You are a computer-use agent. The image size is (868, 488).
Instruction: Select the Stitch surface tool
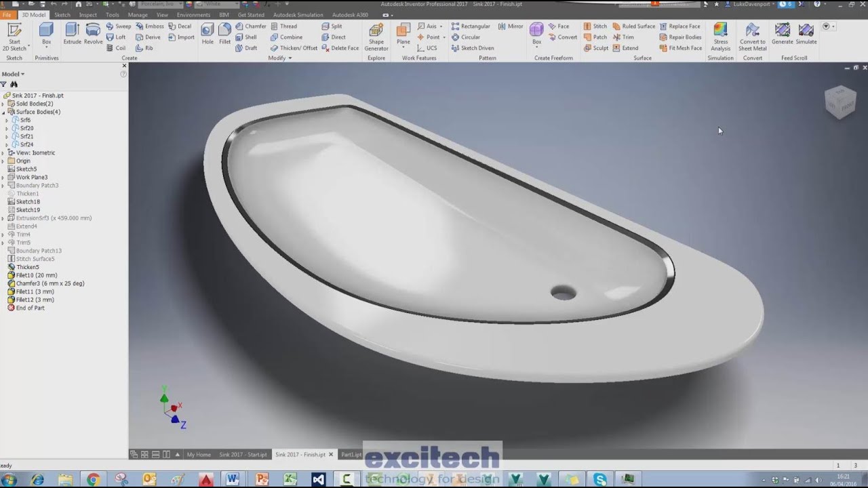coord(595,26)
